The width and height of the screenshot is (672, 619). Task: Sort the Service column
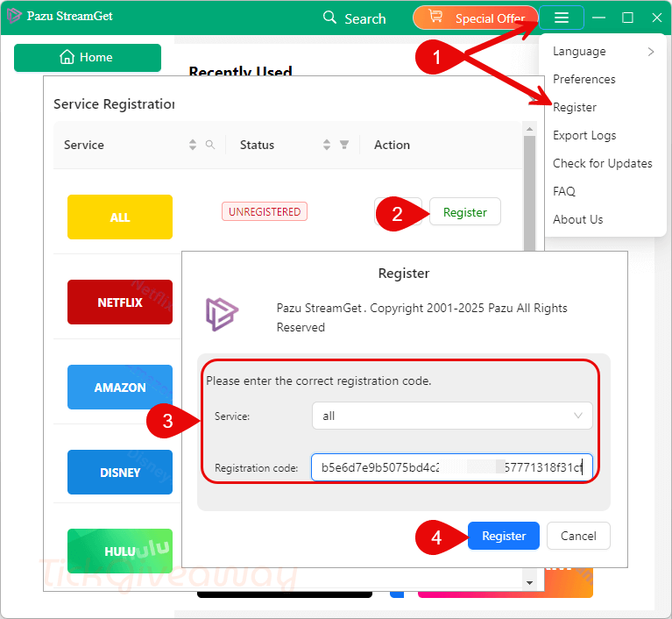click(193, 145)
